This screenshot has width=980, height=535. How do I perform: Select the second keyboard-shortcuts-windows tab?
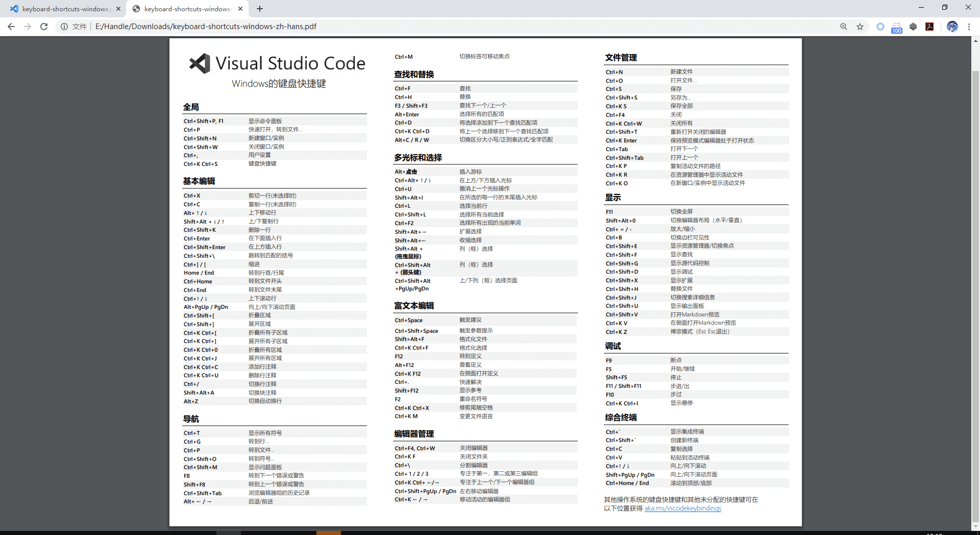187,9
